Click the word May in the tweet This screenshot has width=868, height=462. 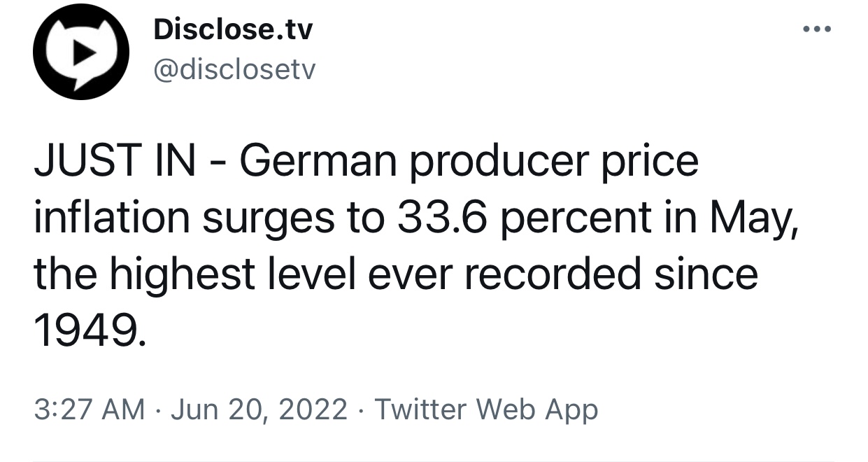click(x=754, y=219)
